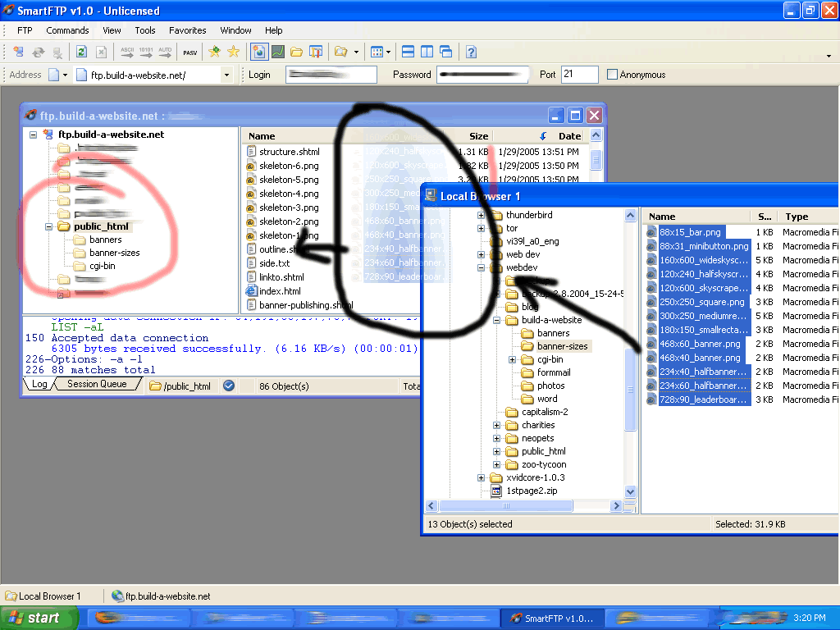
Task: Open the Windows start button
Action: coord(38,618)
